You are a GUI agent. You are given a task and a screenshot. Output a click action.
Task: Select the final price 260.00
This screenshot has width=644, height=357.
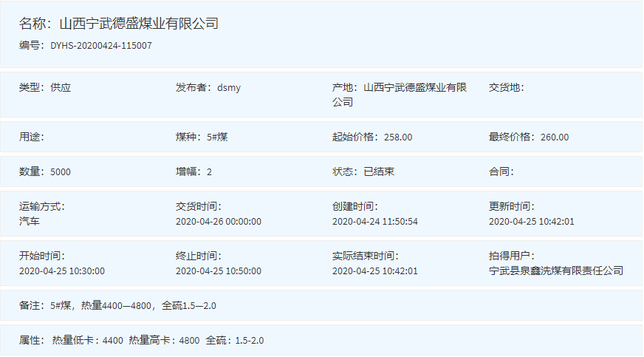pos(555,137)
